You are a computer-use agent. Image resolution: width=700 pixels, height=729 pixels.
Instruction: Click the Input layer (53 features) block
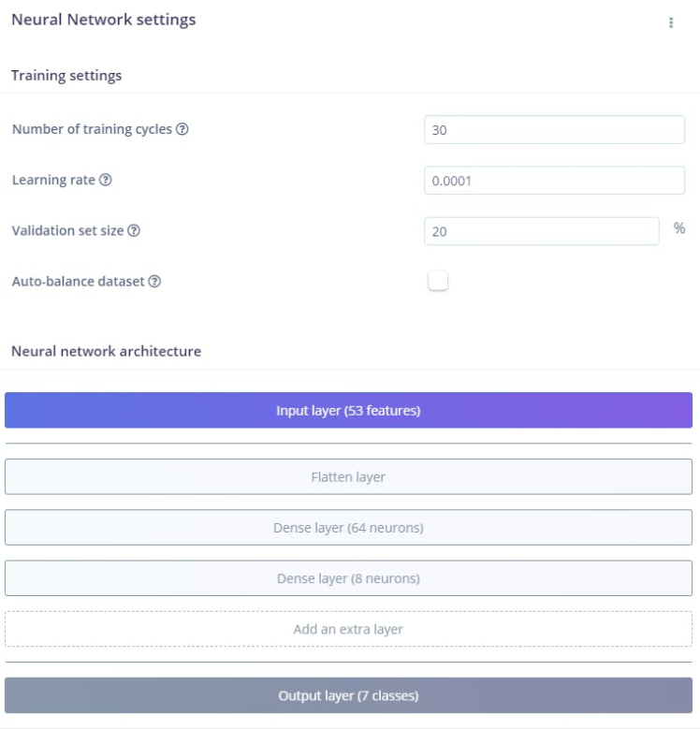click(x=348, y=411)
